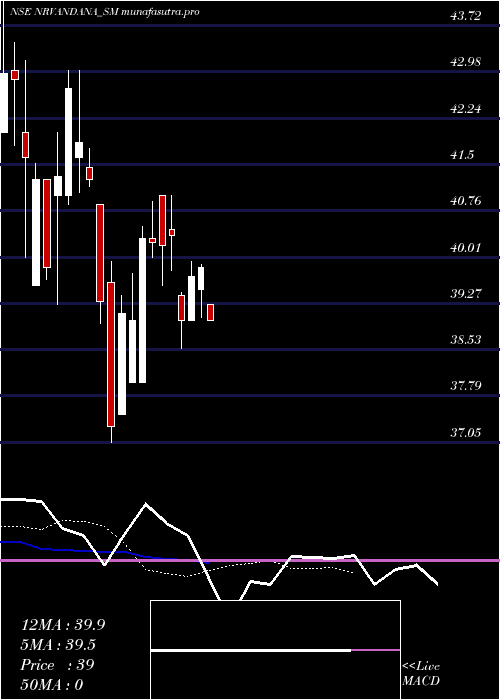Click the 40.76 price axis label
This screenshot has height=700, width=500.
[x=466, y=201]
